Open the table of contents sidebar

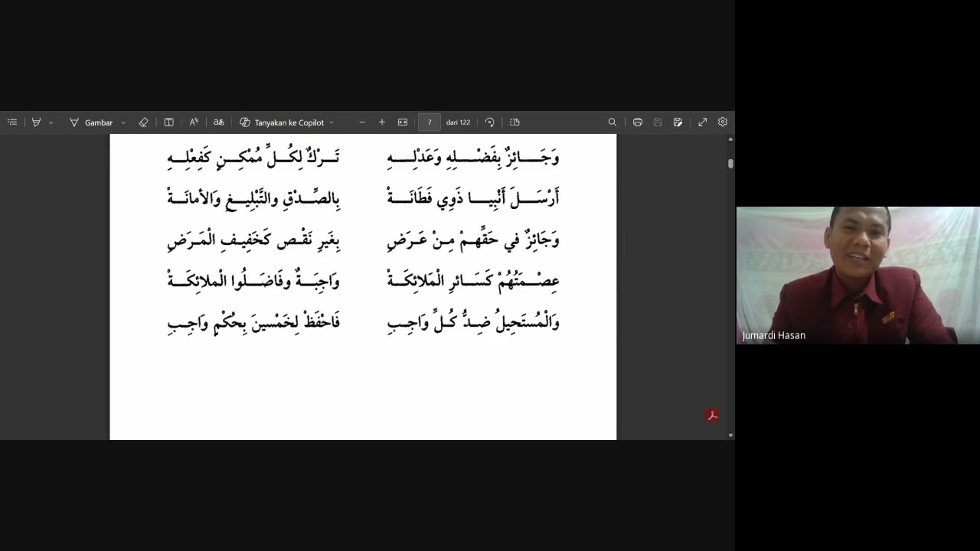12,122
